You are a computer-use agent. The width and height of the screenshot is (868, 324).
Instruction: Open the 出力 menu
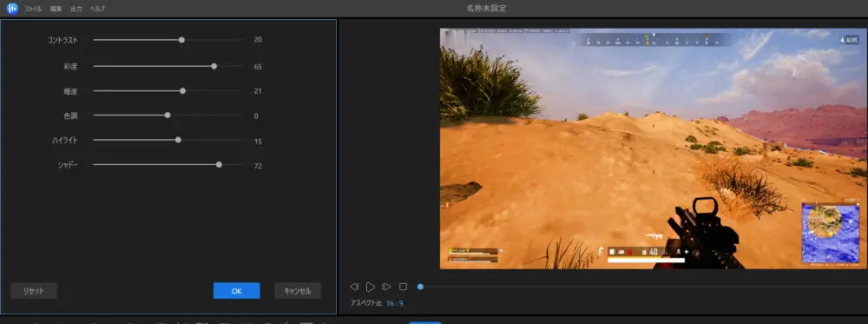pos(76,9)
